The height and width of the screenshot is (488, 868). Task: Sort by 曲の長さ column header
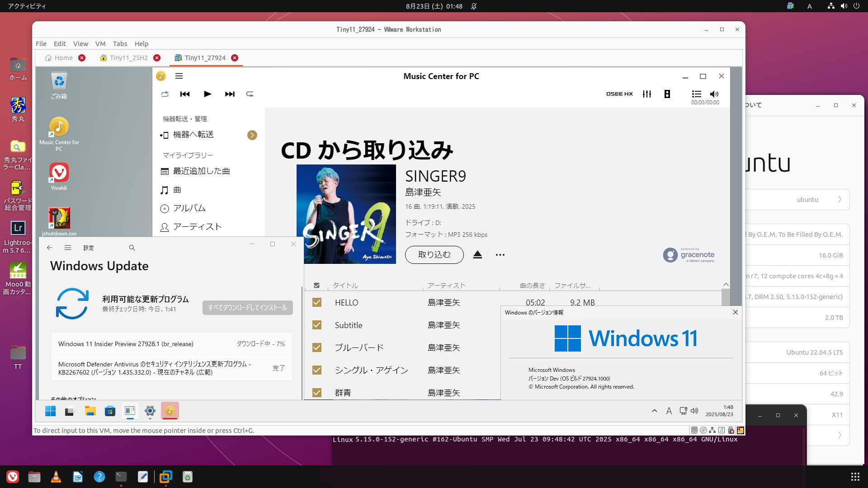(532, 286)
